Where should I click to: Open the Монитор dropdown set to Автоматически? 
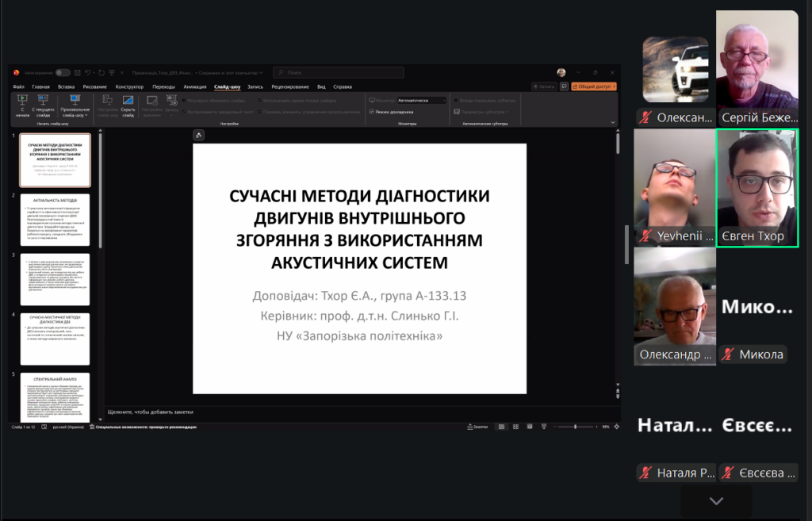(x=421, y=101)
